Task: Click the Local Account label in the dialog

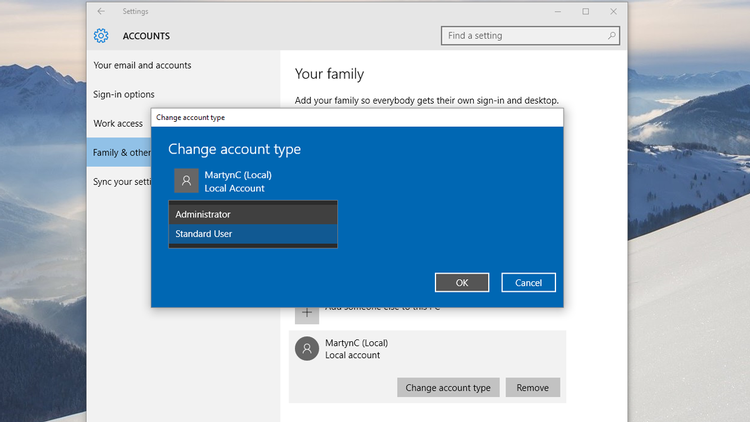Action: click(x=234, y=189)
